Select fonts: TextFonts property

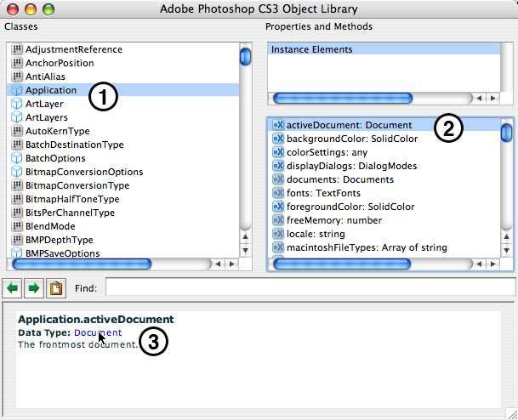point(323,193)
